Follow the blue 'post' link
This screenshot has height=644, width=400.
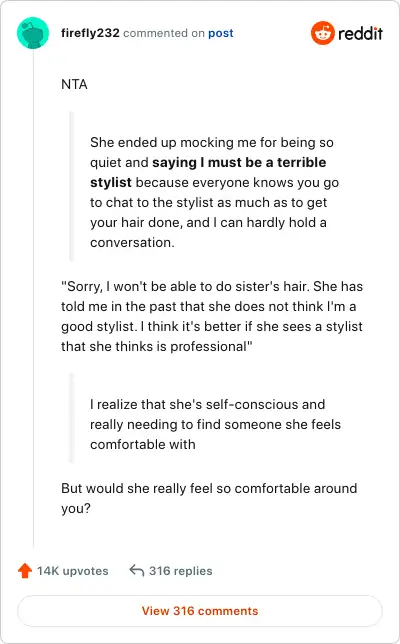coord(221,33)
